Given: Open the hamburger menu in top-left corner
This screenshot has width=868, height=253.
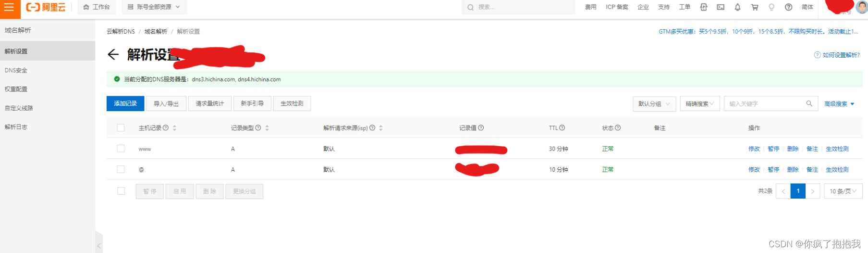Looking at the screenshot, I should (10, 7).
